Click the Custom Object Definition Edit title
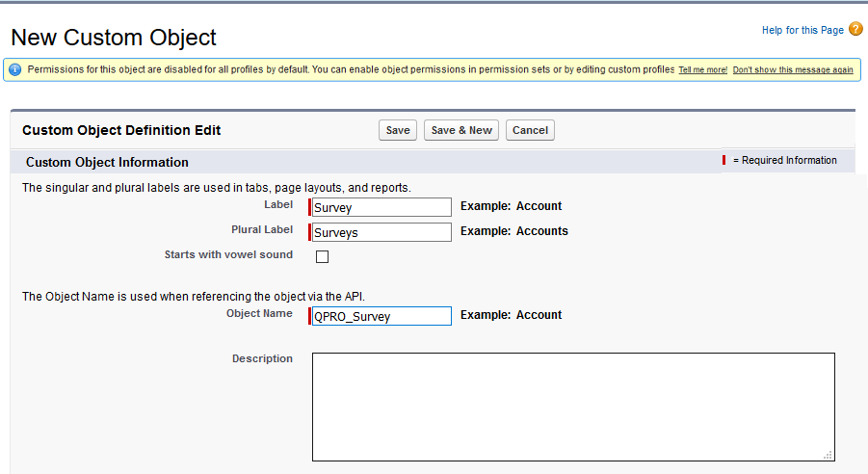Image resolution: width=868 pixels, height=474 pixels. coord(121,130)
